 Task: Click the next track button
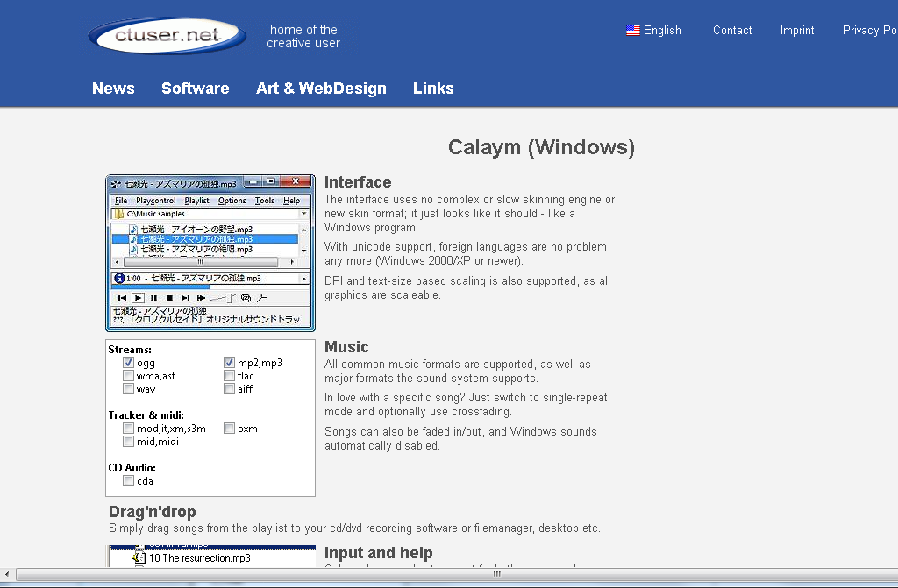coord(185,298)
